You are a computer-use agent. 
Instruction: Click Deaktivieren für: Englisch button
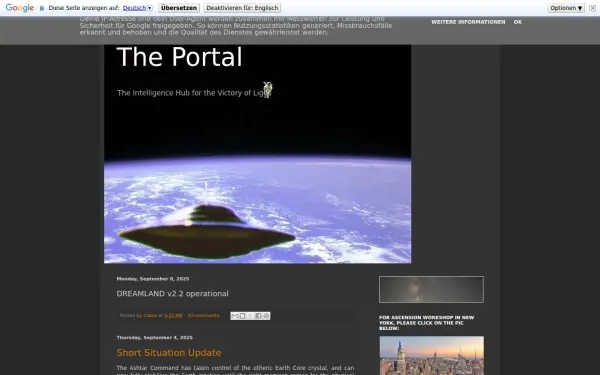(242, 8)
